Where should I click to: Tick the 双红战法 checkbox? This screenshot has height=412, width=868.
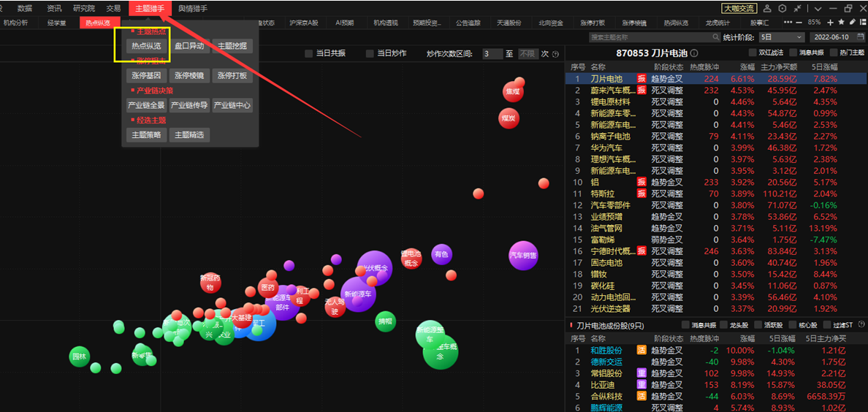coord(753,53)
